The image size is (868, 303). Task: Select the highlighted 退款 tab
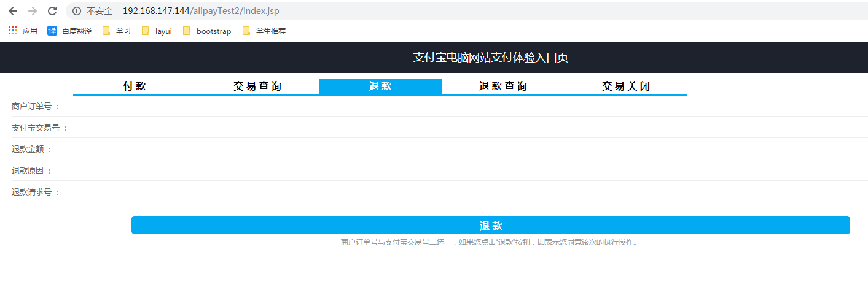tap(380, 86)
